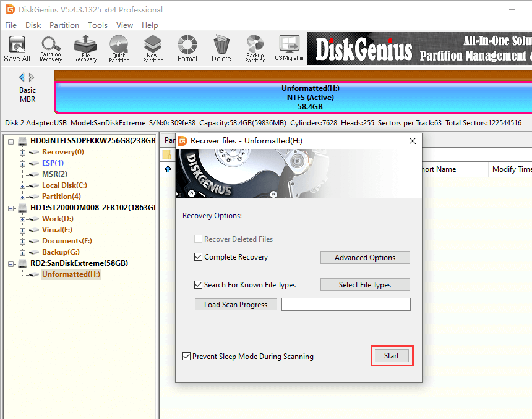Open the Backup Partition tool
Screen dimensions: 532x419
pos(255,48)
